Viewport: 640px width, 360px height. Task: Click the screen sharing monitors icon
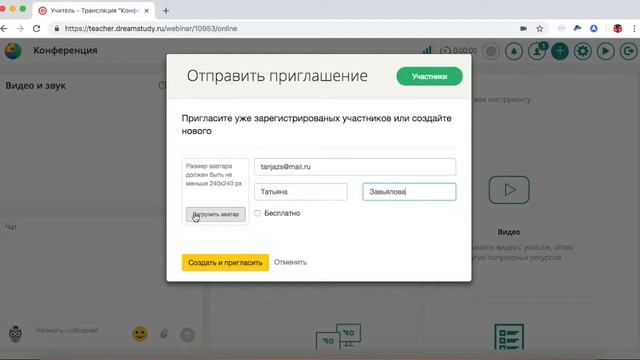tap(338, 337)
